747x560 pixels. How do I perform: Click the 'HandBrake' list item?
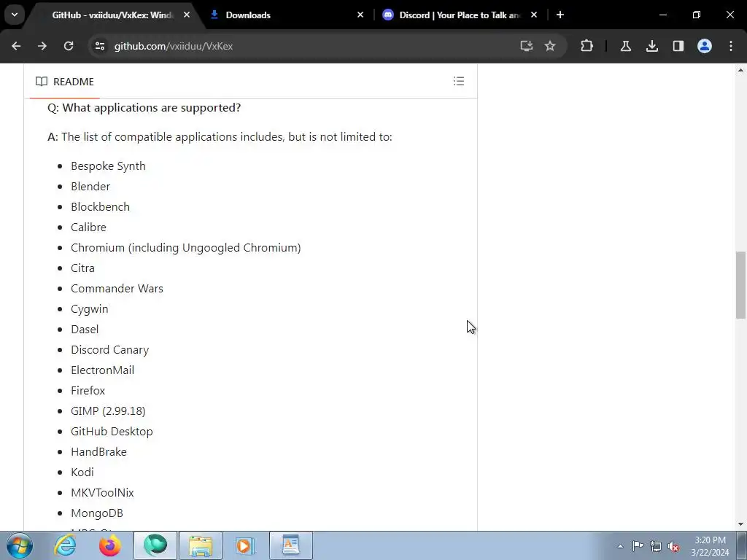(x=98, y=452)
